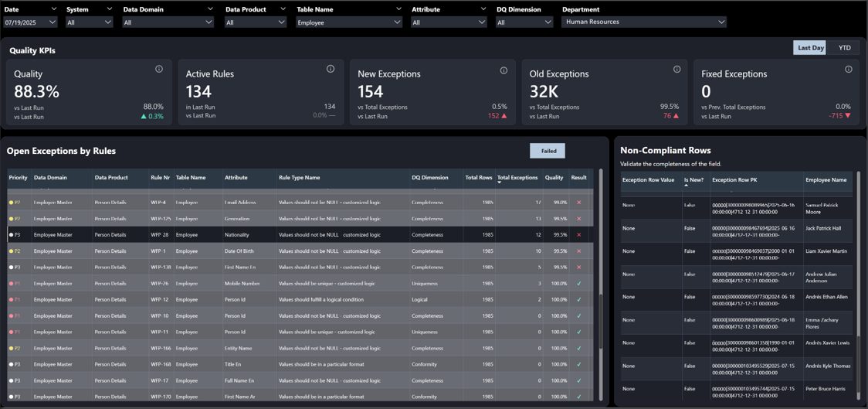Toggle the Failed filter button
This screenshot has height=409, width=868.
(548, 151)
